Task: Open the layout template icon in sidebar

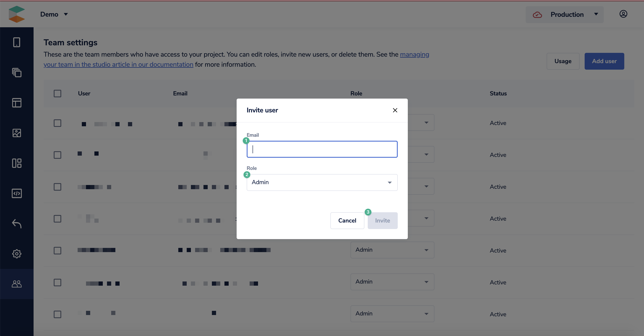Action: pos(17,103)
